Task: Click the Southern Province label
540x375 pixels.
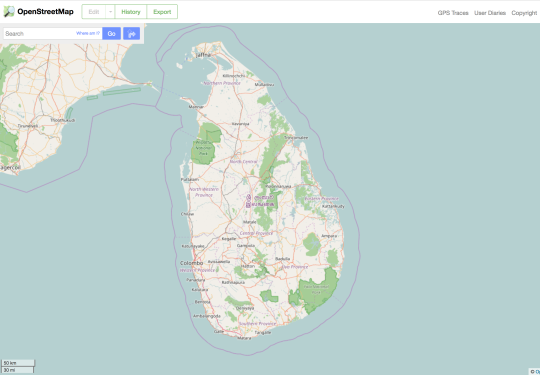Action: tap(257, 324)
